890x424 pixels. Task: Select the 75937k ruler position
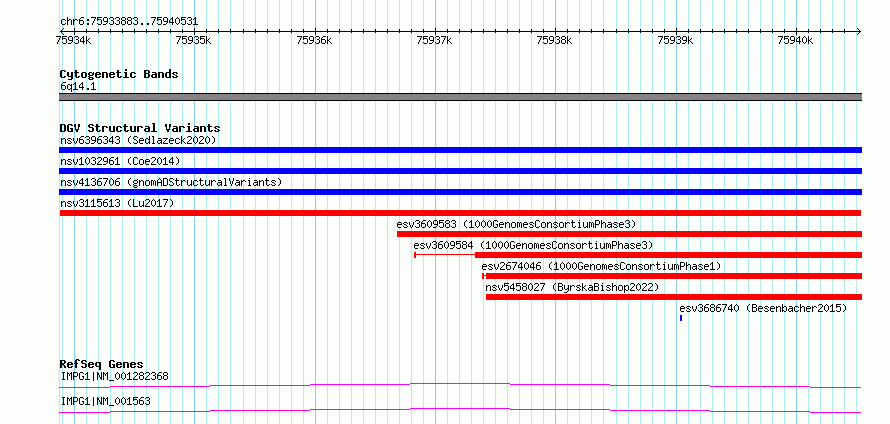(x=434, y=40)
